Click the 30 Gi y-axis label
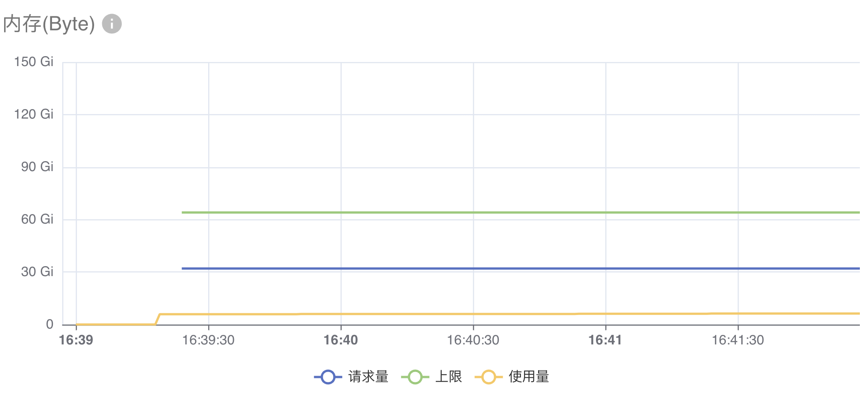Image resolution: width=868 pixels, height=401 pixels. pyautogui.click(x=37, y=272)
